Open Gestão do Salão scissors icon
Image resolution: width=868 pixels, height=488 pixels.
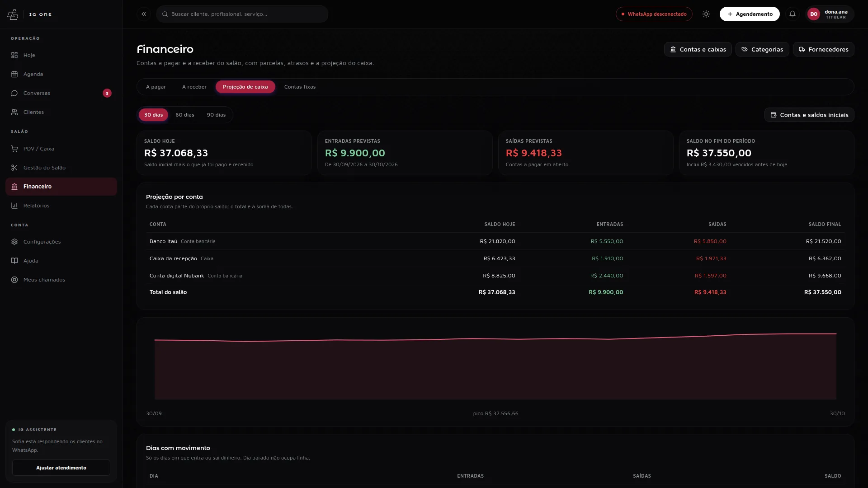click(x=14, y=168)
